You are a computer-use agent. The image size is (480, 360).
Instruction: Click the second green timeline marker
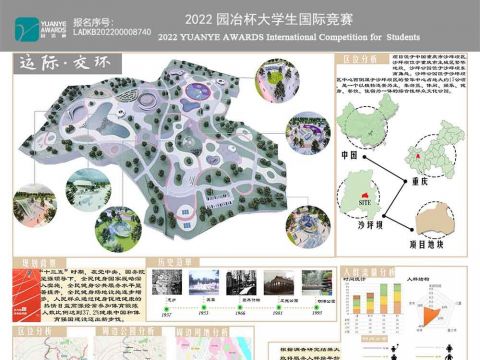coord(204,308)
